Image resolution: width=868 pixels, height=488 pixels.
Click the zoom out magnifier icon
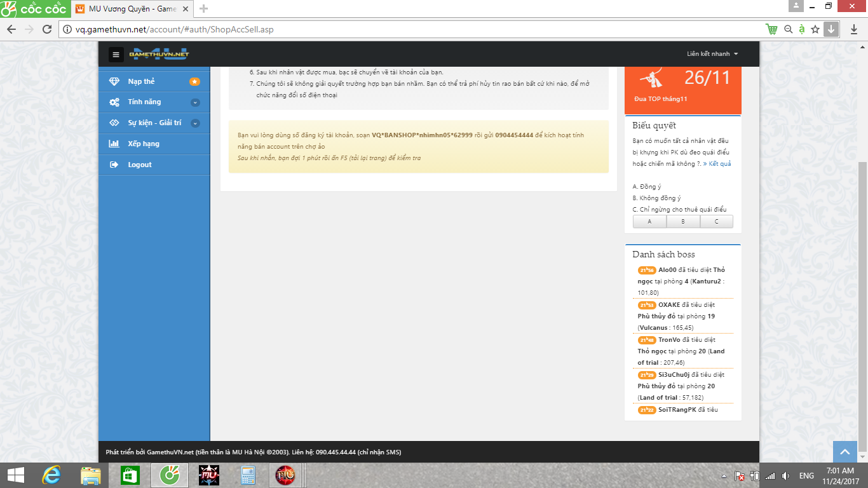point(789,29)
